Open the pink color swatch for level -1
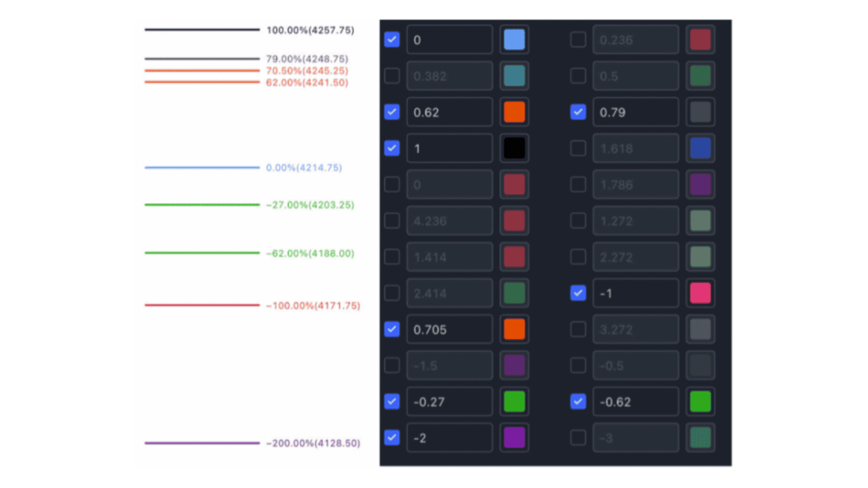Screen dimensions: 868x488 pos(700,292)
